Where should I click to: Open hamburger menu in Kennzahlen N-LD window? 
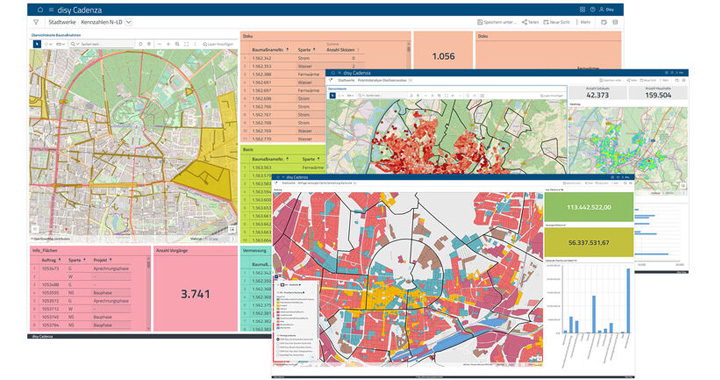[x=51, y=10]
